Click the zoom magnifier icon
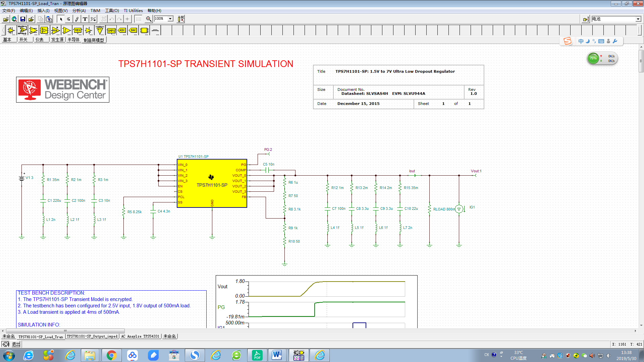Viewport: 644px width, 362px height. coord(149,19)
